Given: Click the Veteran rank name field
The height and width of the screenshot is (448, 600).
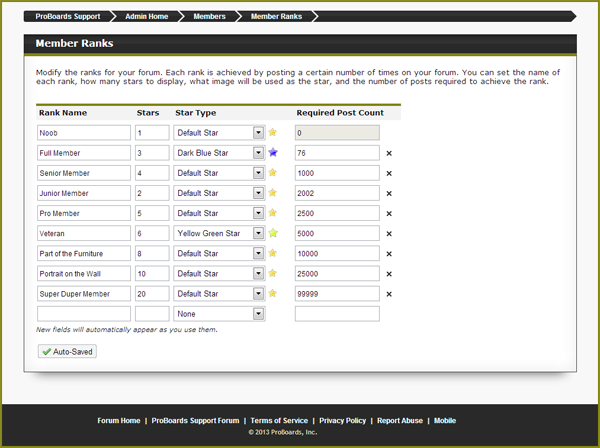Looking at the screenshot, I should click(x=84, y=233).
